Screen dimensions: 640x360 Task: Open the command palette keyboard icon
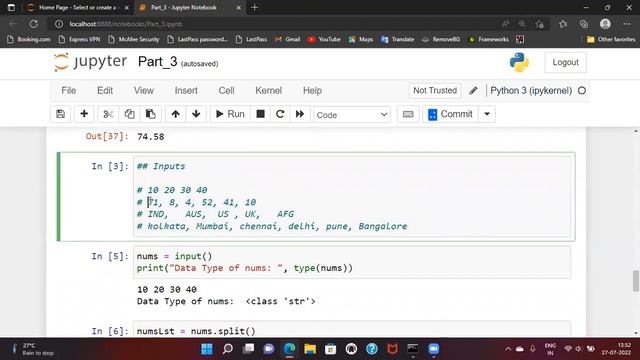click(408, 114)
